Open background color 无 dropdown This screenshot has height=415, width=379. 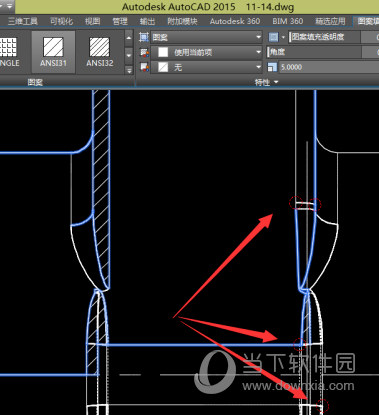207,67
